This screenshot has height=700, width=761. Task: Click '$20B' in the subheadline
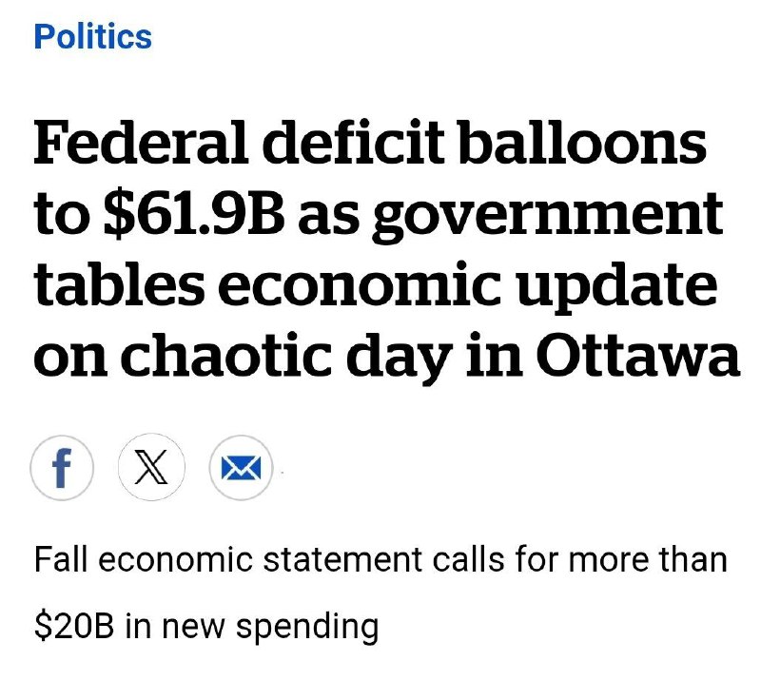(74, 626)
